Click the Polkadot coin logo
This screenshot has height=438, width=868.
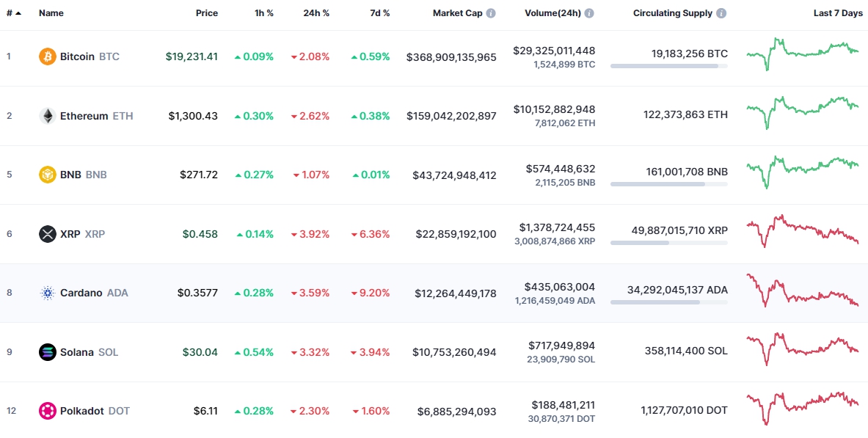click(x=48, y=411)
